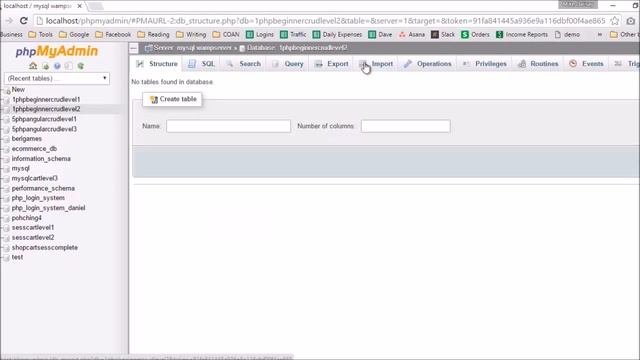
Task: Open database 5phpangularcrudlevel1
Action: point(44,119)
